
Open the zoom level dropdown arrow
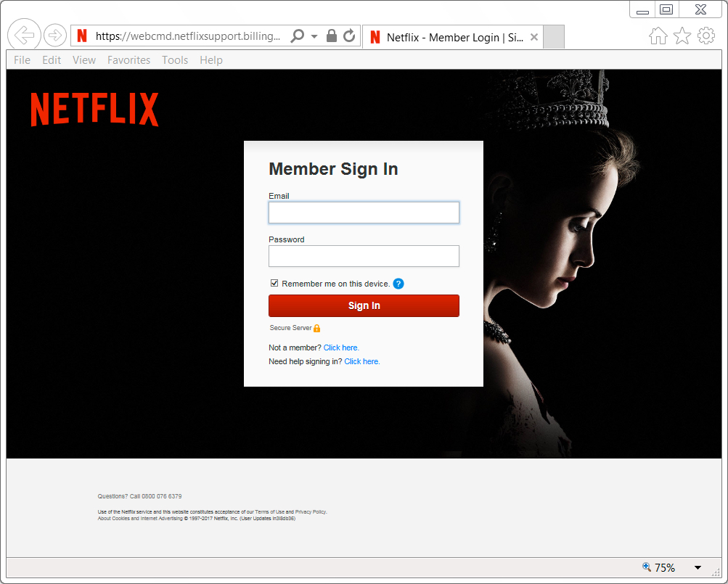pyautogui.click(x=698, y=567)
